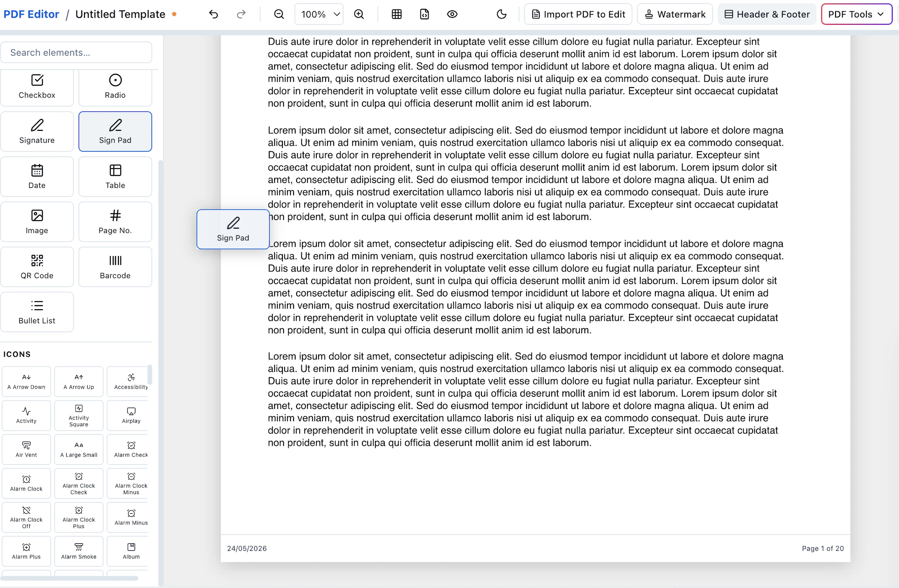The width and height of the screenshot is (899, 588).
Task: Zoom in with the plus magnifier
Action: 359,14
